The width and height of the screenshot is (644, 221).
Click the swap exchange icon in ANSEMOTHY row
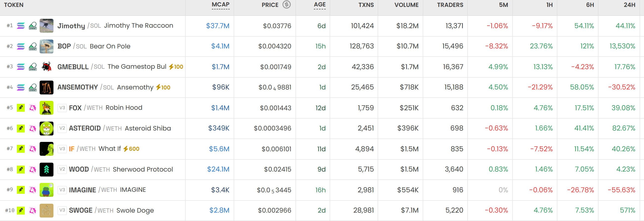click(33, 88)
